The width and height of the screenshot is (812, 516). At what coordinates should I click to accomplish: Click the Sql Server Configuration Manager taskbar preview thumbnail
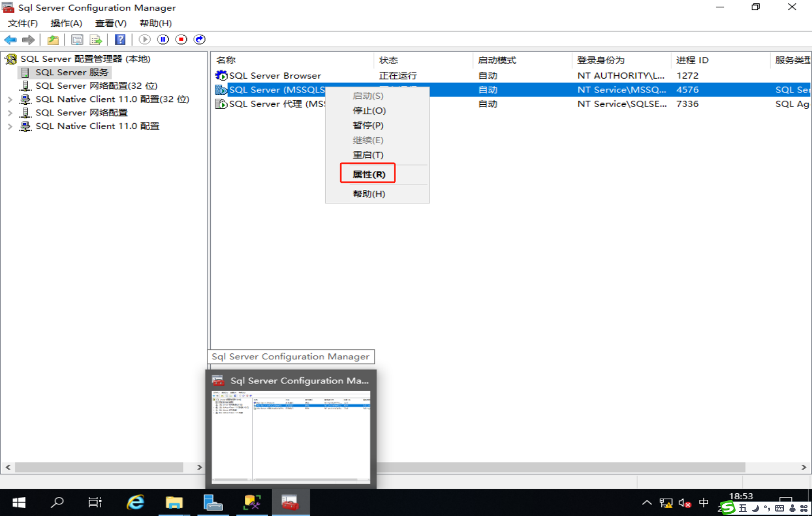[x=291, y=436]
